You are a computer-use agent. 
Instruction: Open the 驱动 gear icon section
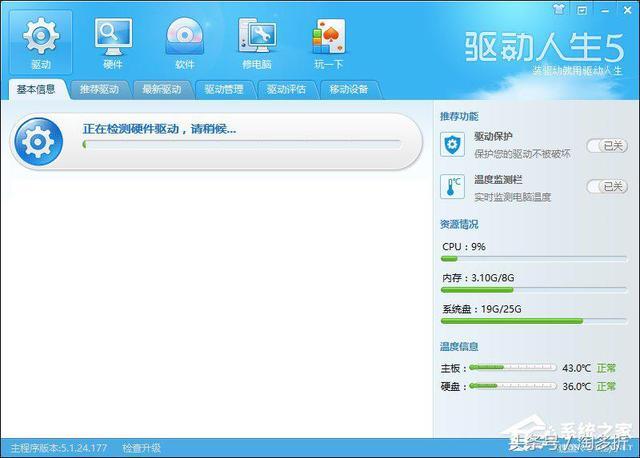click(x=41, y=42)
